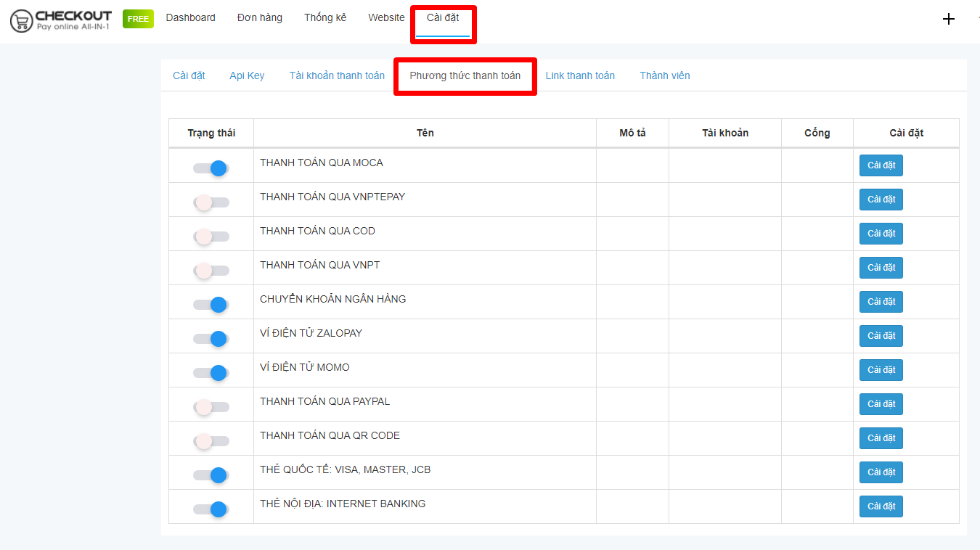The height and width of the screenshot is (550, 980).
Task: Click text THẺ NỘI ĐỊA: INTERNET BANKING
Action: (343, 504)
